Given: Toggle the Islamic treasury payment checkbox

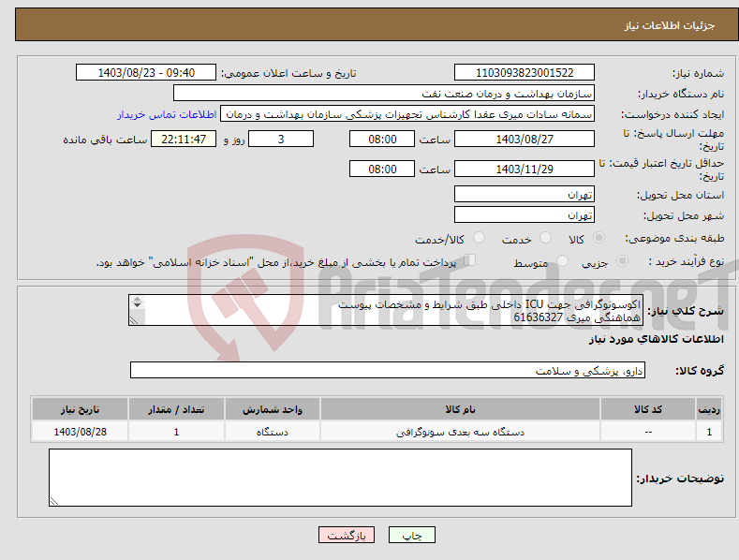Looking at the screenshot, I should (470, 260).
